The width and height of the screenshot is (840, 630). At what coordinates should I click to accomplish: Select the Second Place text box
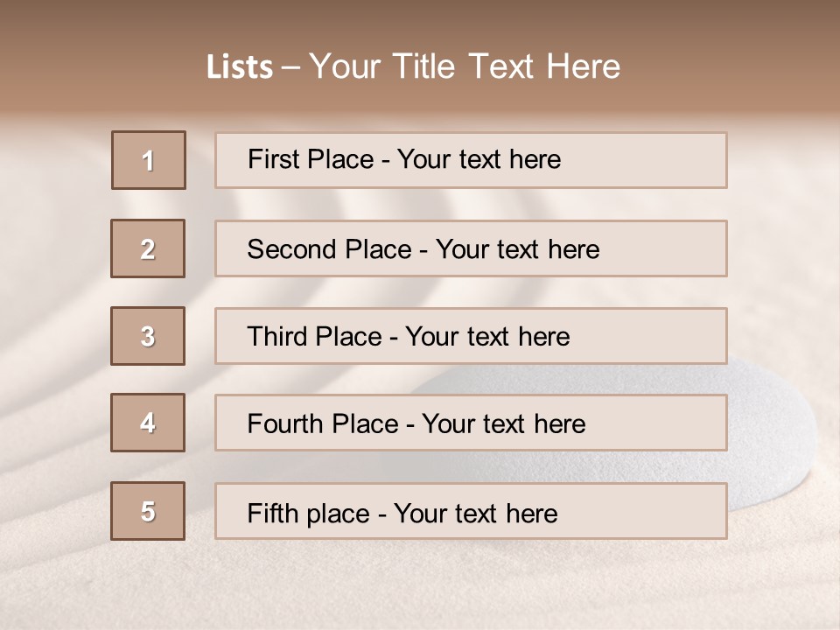(x=471, y=248)
